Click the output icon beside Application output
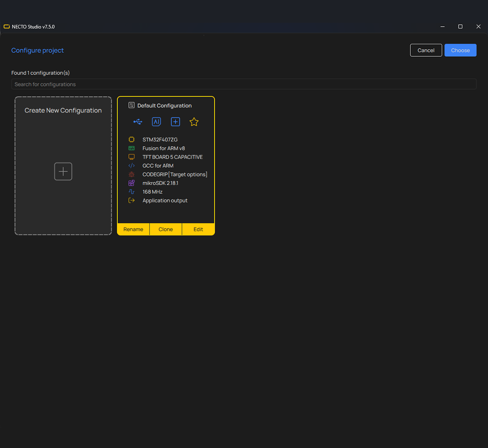Screen dimensions: 488x448 pyautogui.click(x=132, y=200)
